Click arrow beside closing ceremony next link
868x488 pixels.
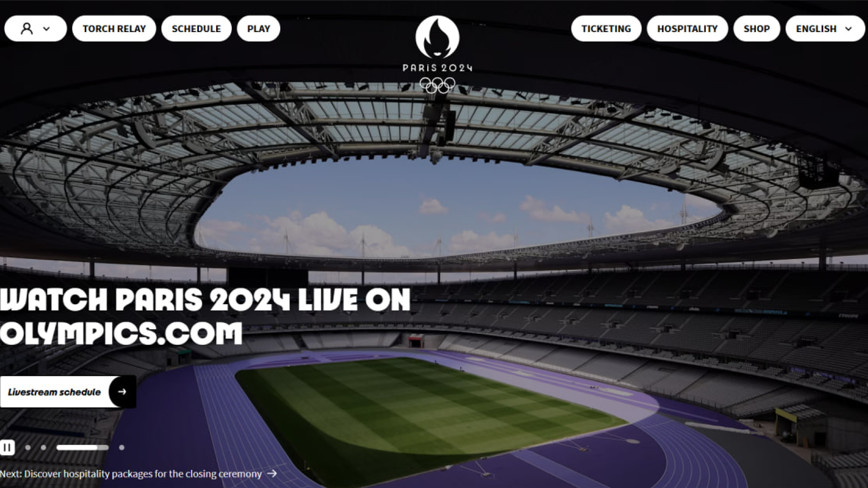(x=272, y=474)
